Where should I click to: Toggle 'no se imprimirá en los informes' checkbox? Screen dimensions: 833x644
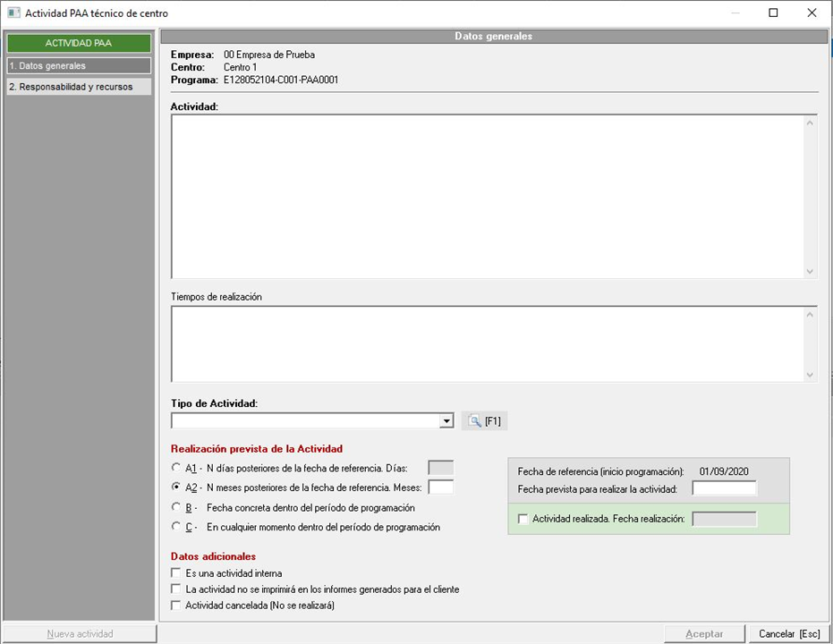point(175,589)
